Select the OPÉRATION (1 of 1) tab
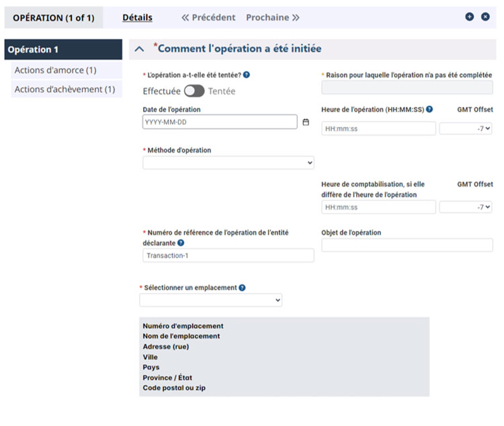504x426 pixels. 54,17
